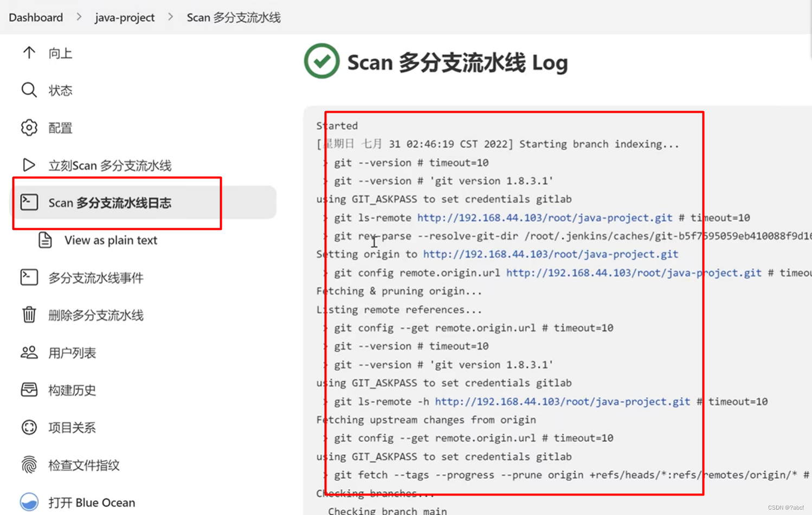Click the Blue Ocean icon

[29, 502]
